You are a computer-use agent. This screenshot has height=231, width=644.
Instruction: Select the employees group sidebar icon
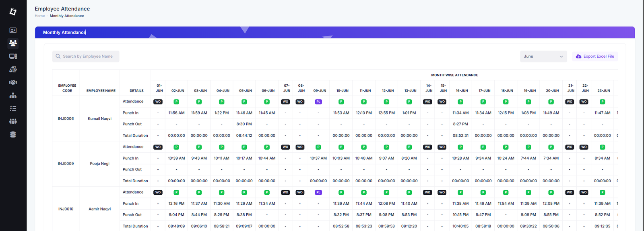point(13,43)
